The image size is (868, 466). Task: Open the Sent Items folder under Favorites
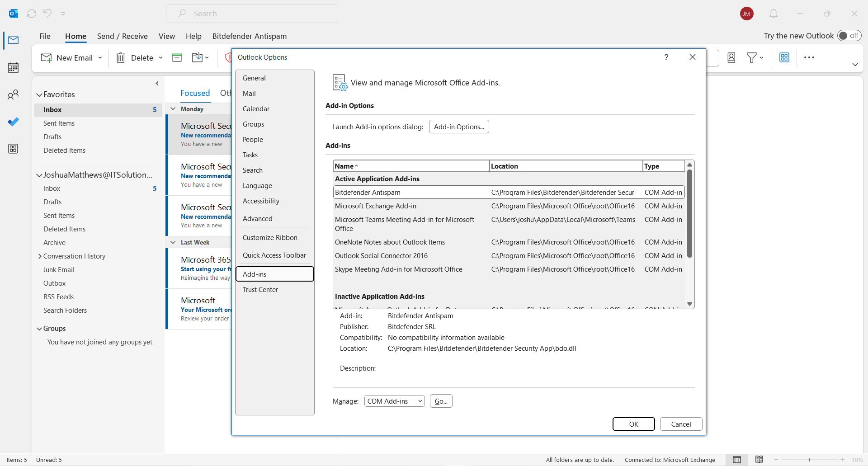click(59, 123)
